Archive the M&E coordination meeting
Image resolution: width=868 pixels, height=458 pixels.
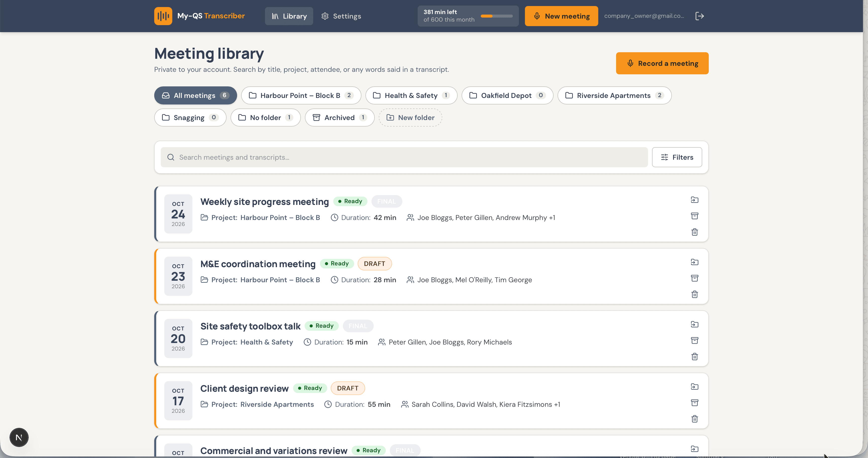point(694,278)
